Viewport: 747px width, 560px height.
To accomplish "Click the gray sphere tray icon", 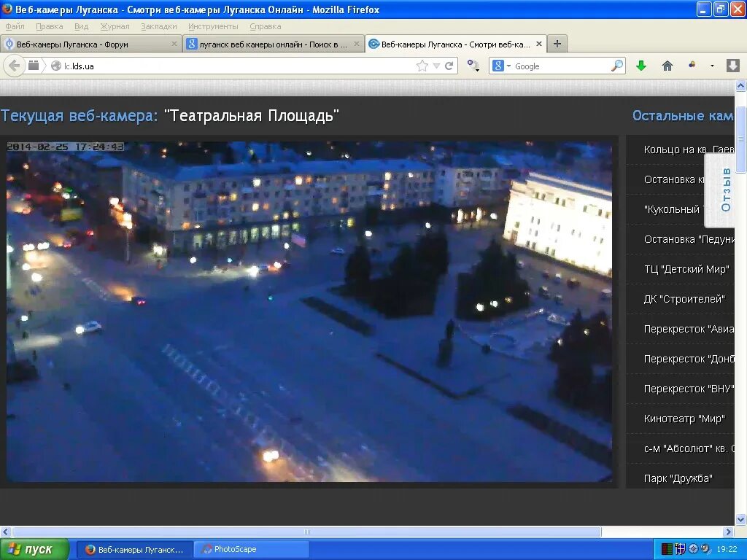I will [x=705, y=549].
